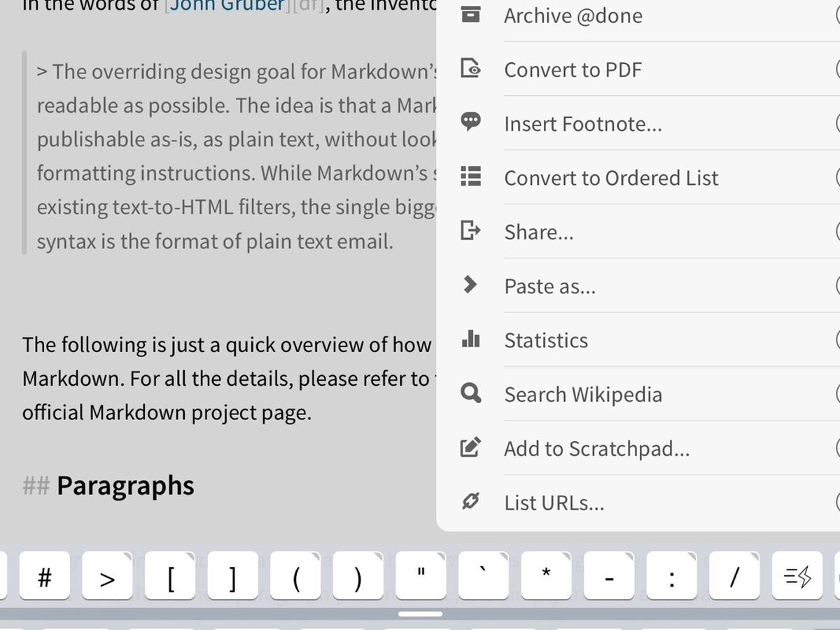Click the Share export arrow icon
The height and width of the screenshot is (630, 840).
coord(470,230)
